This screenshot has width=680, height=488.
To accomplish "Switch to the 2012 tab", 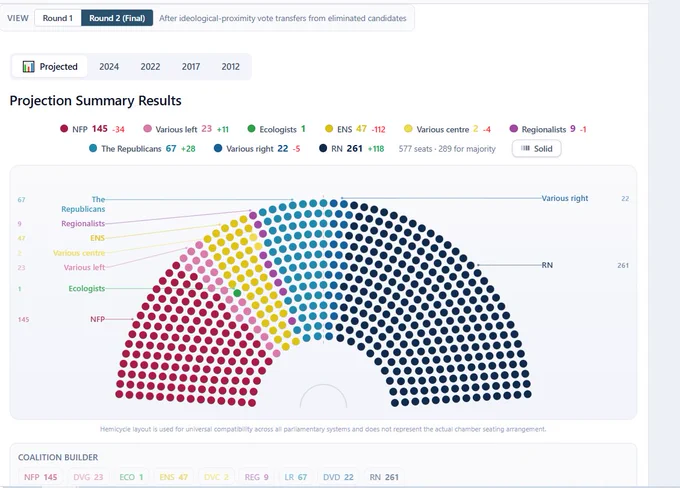I will [x=230, y=66].
